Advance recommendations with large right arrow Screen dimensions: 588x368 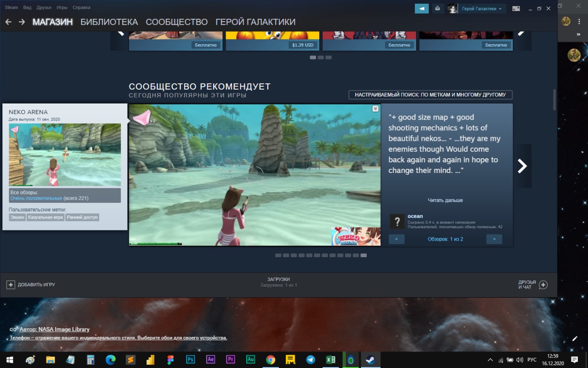pos(522,166)
